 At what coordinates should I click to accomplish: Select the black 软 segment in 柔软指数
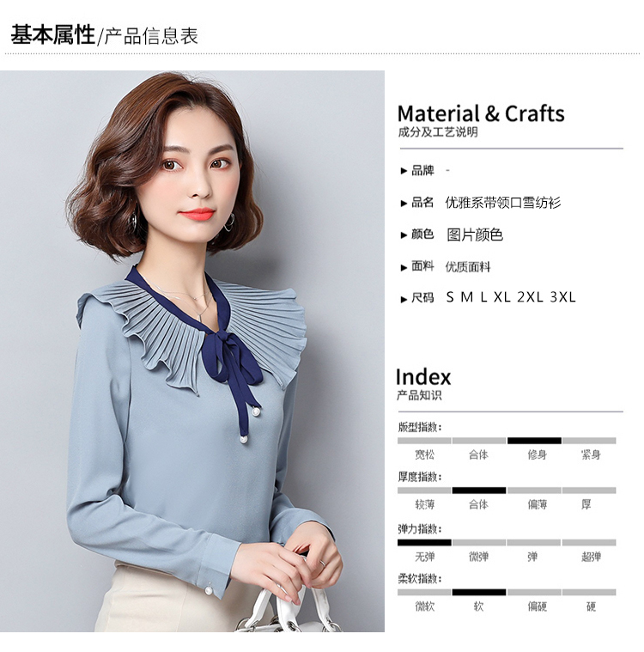(x=479, y=593)
